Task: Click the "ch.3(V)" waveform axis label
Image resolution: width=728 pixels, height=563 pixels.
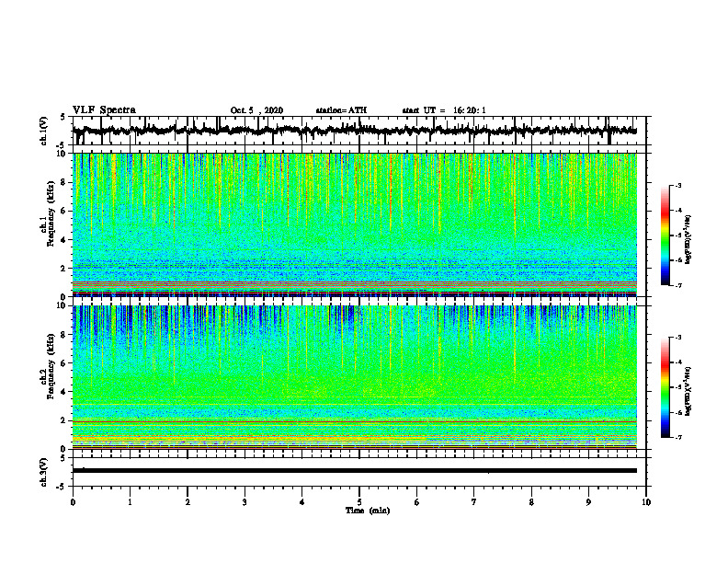Action: coord(44,472)
